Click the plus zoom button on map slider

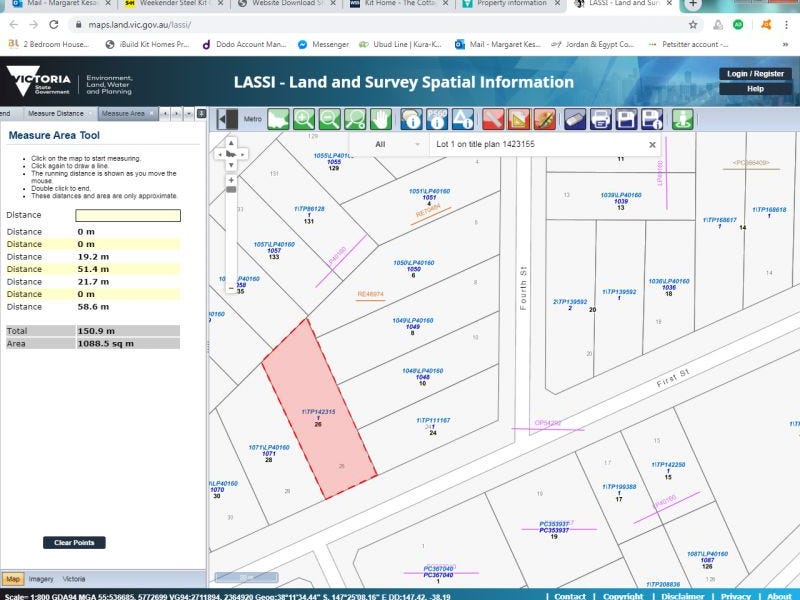pos(231,180)
